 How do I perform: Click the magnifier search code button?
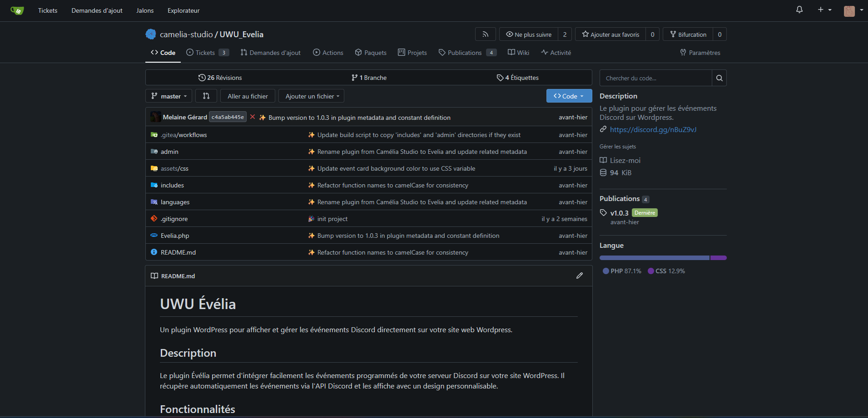pyautogui.click(x=719, y=78)
